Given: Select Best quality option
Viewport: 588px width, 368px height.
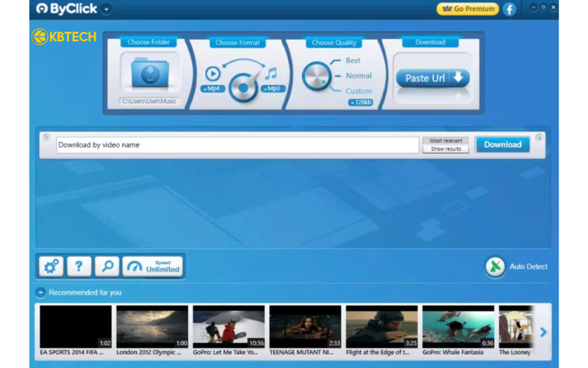Looking at the screenshot, I should tap(353, 60).
